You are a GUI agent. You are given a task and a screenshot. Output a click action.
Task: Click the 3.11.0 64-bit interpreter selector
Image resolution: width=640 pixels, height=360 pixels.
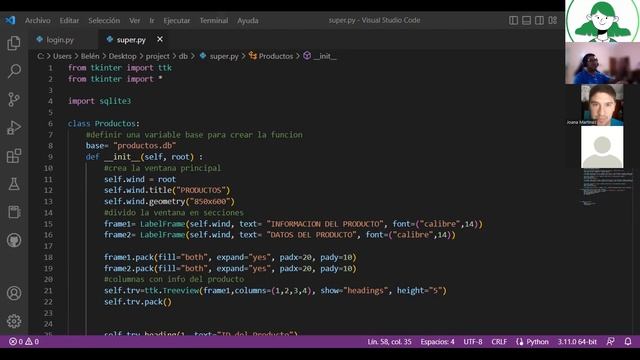point(577,342)
